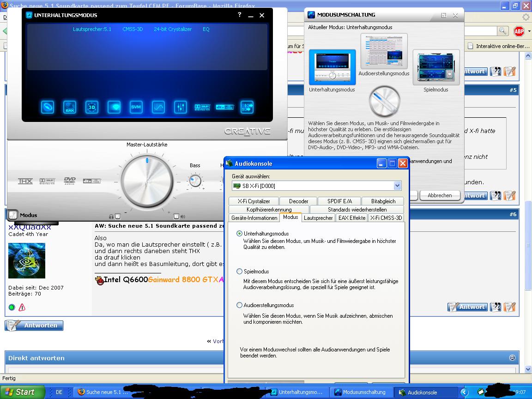
Task: Switch to the SPDIF E/A tab
Action: point(339,201)
